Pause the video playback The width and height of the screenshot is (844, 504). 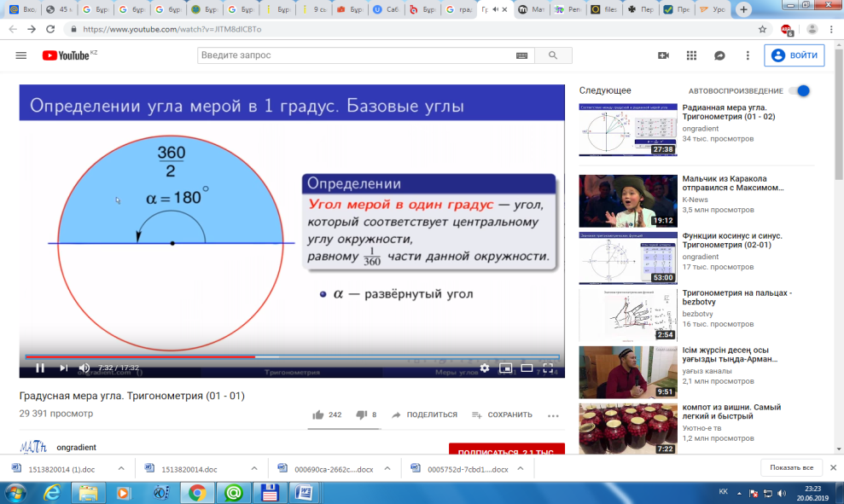pyautogui.click(x=40, y=368)
